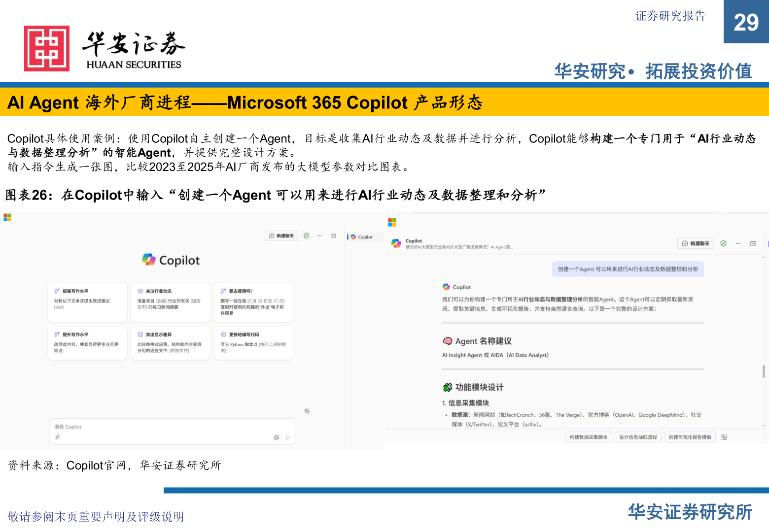The height and width of the screenshot is (532, 769).
Task: Choose the 要去度假吗? prompt card
Action: coord(254,302)
